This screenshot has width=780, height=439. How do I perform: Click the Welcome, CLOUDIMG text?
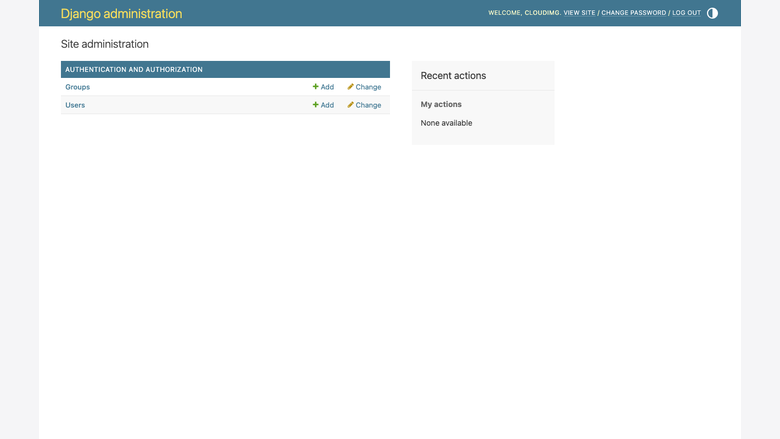tap(524, 13)
